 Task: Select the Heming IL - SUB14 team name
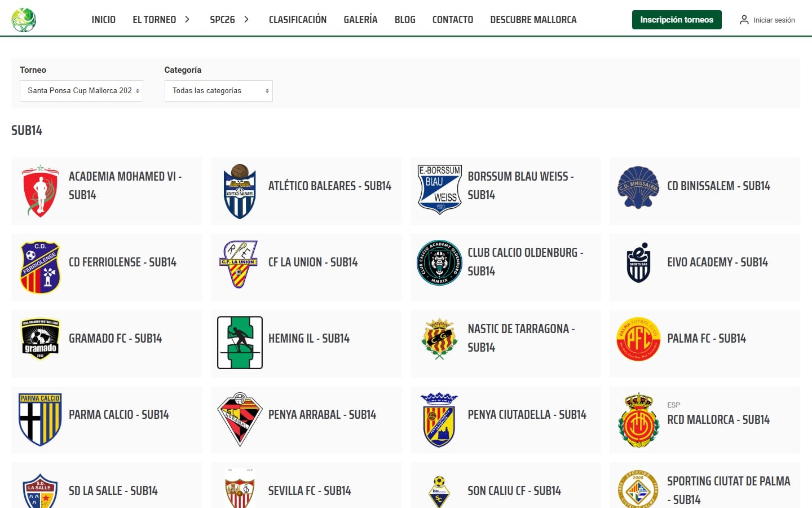tap(309, 339)
